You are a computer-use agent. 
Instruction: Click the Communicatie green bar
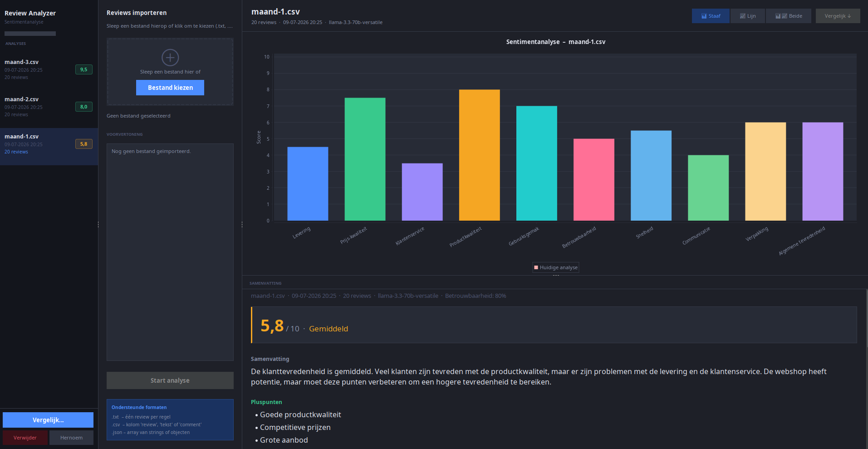click(x=708, y=188)
